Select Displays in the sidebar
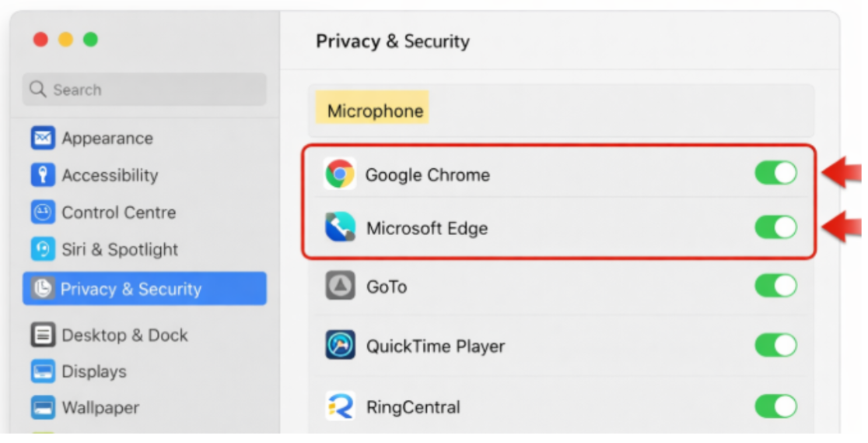This screenshot has height=443, width=868. tap(93, 371)
